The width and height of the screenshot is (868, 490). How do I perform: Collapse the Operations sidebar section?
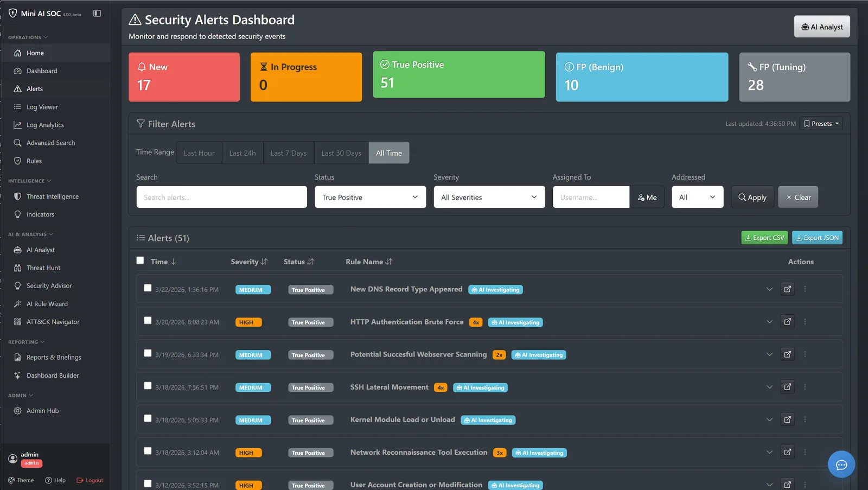point(28,37)
